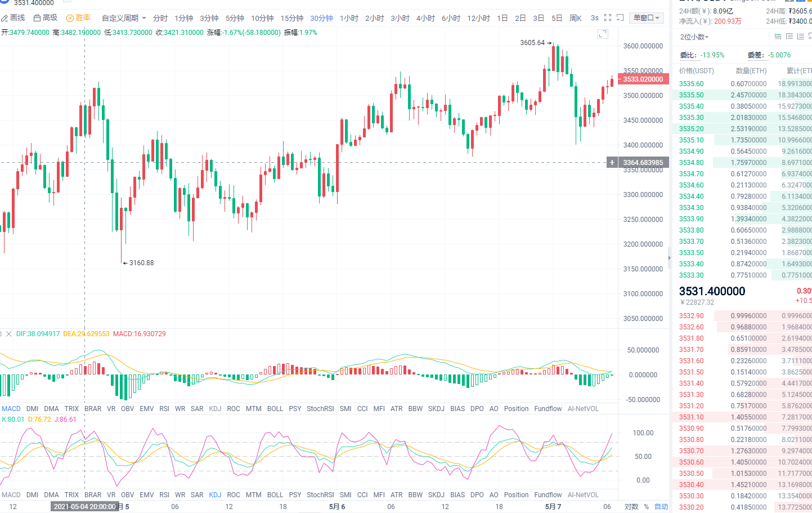Close the MACD indicator with the X

tap(8, 334)
